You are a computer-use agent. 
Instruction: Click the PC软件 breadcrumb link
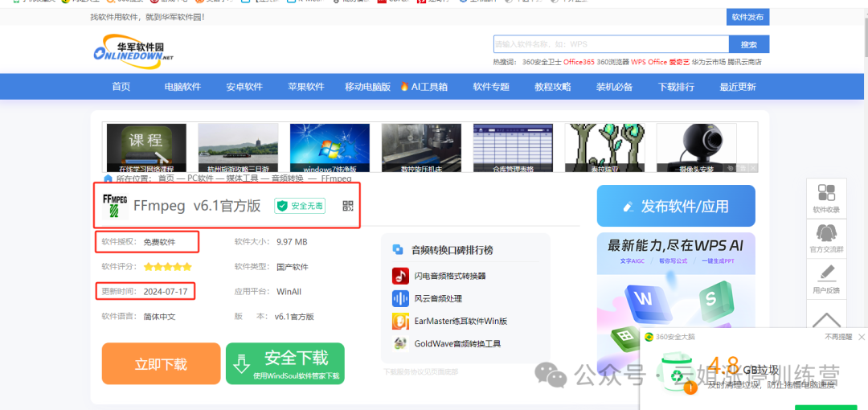(200, 178)
